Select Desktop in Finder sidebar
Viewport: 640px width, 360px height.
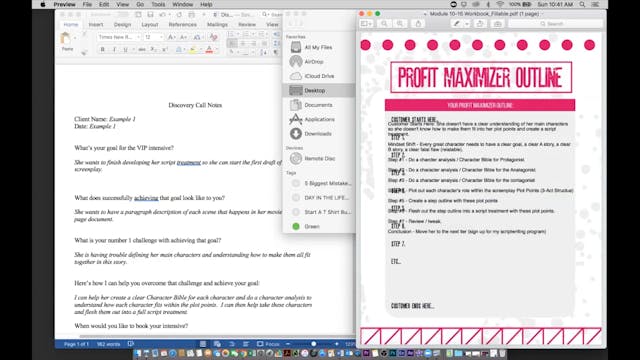(x=318, y=91)
